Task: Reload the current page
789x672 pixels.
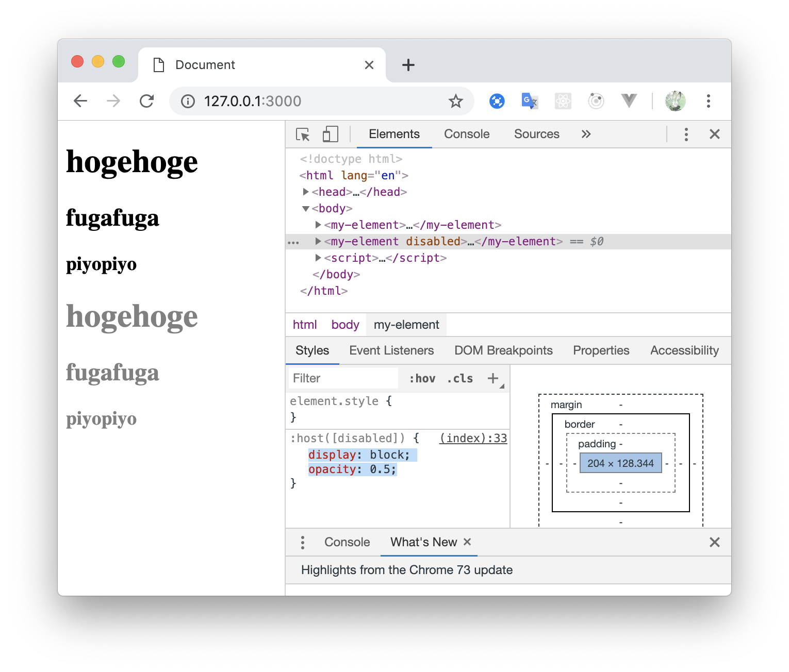Action: (x=146, y=101)
